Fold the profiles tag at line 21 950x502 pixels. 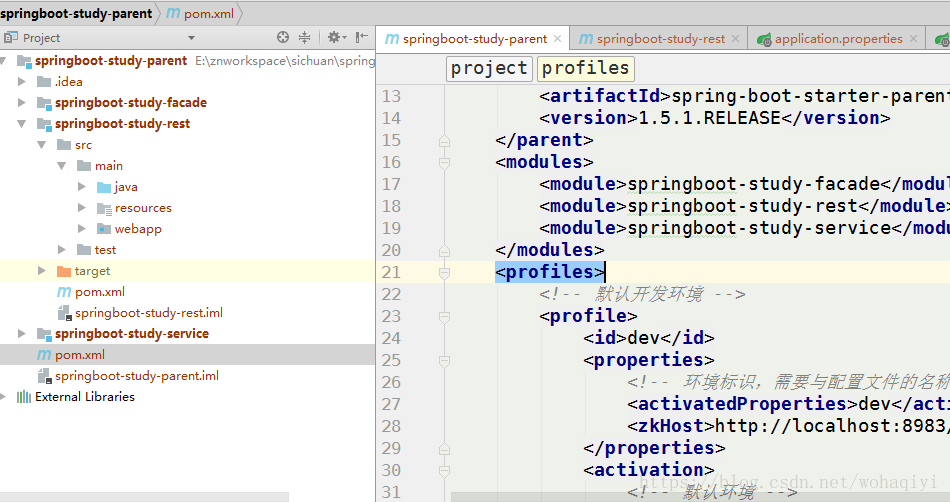444,272
